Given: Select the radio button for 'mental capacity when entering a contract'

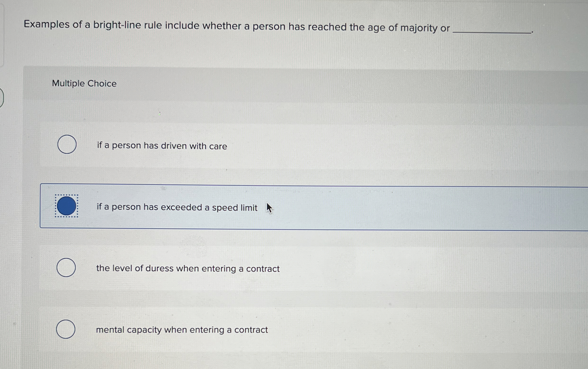Looking at the screenshot, I should click(66, 329).
